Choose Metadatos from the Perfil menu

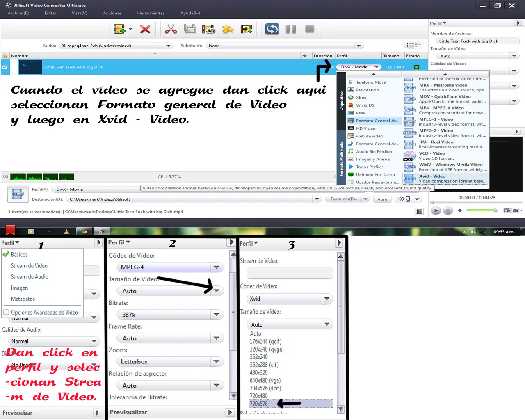23,299
